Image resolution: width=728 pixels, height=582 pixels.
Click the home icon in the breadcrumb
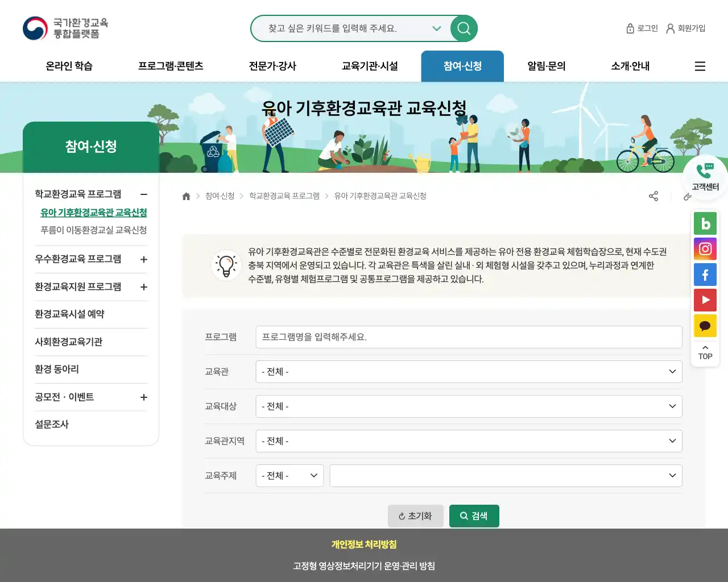pyautogui.click(x=186, y=196)
